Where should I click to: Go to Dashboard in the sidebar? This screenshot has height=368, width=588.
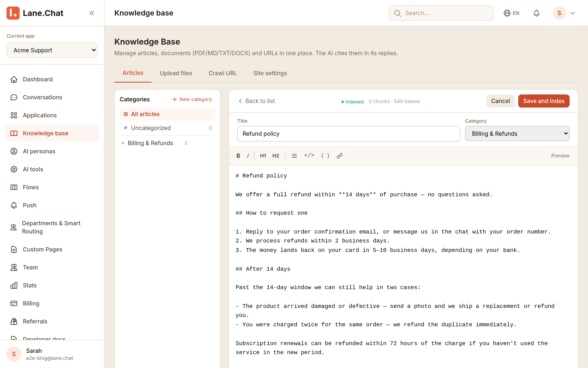(52, 79)
